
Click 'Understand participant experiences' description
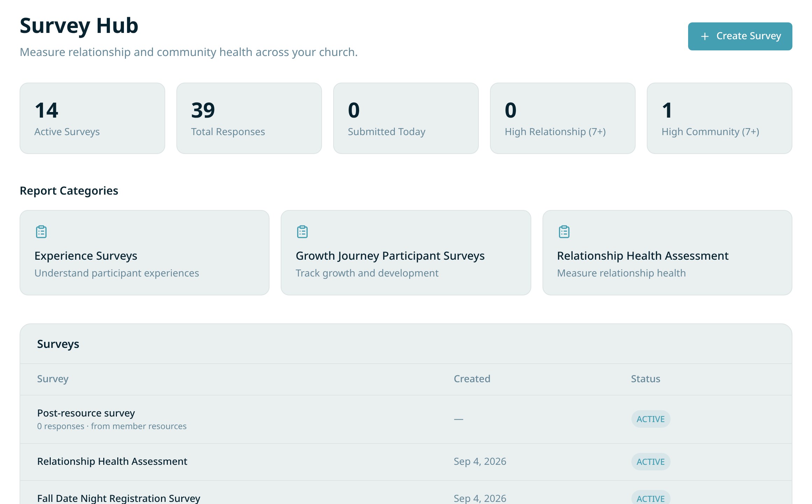(x=117, y=273)
